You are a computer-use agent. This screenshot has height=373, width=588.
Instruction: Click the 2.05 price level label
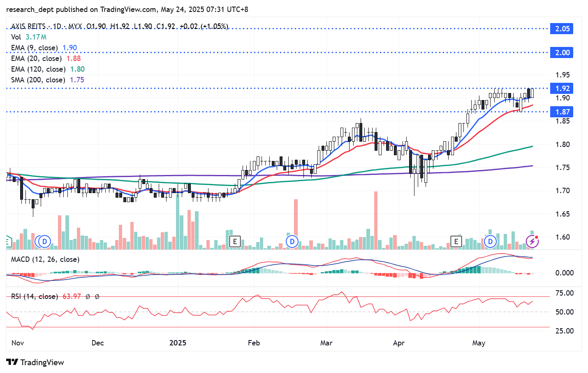click(x=562, y=28)
